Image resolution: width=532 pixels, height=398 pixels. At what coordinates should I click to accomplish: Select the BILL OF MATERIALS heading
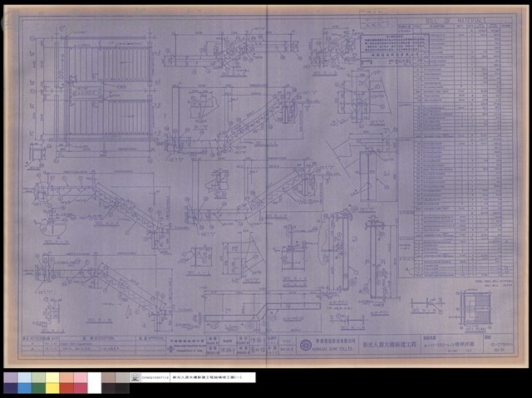point(456,21)
